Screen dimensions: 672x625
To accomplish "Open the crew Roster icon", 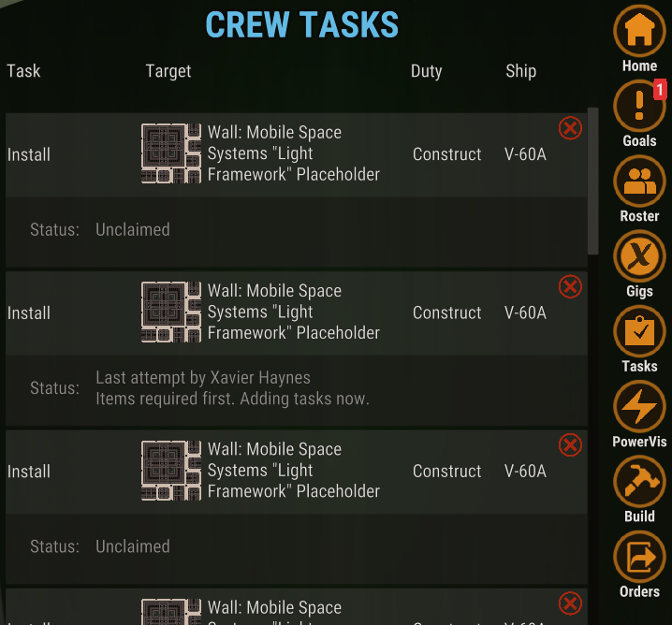I will tap(639, 182).
